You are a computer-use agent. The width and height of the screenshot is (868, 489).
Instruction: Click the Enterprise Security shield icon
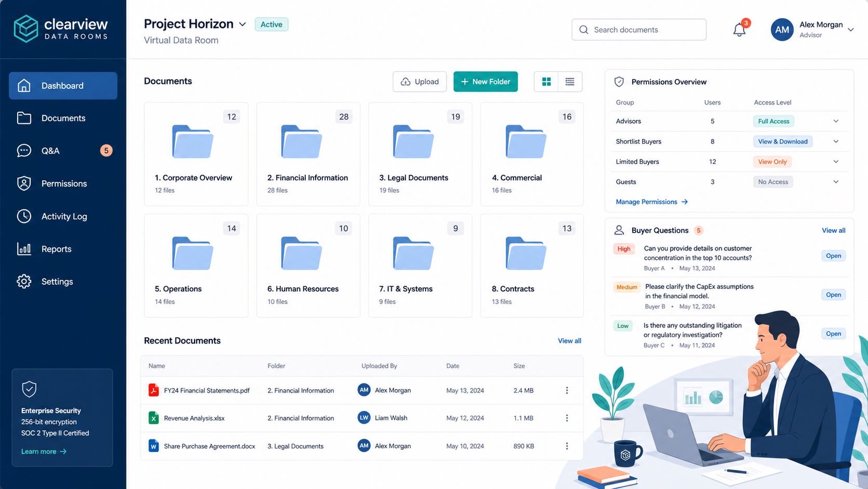[x=29, y=389]
